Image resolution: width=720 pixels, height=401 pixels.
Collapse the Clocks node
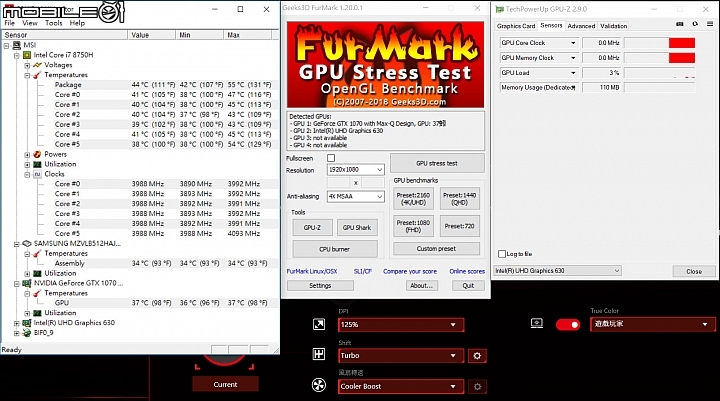(x=27, y=175)
